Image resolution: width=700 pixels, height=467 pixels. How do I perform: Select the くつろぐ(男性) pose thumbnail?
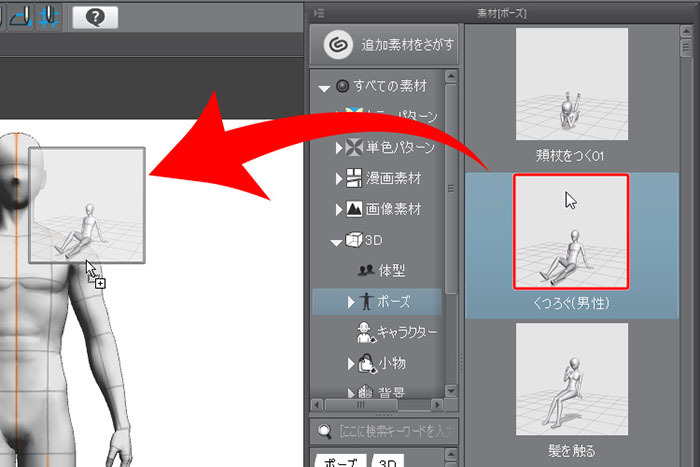[x=571, y=232]
